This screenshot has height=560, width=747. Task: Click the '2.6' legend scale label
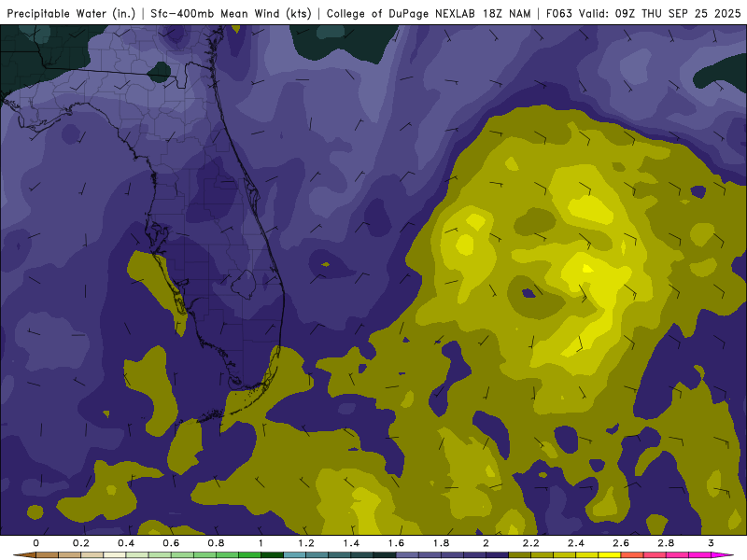(621, 543)
